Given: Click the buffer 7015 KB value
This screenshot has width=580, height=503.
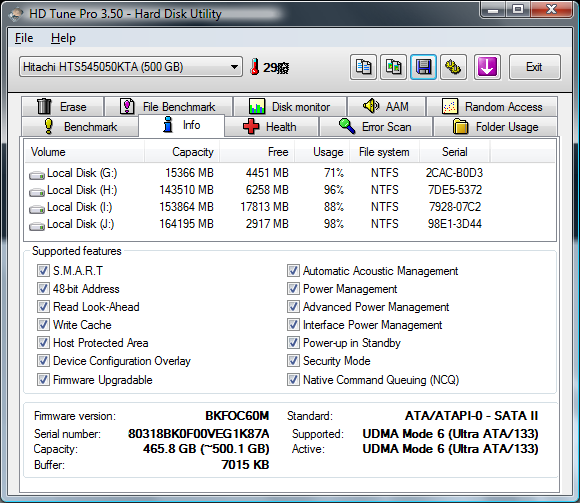Looking at the screenshot, I should pyautogui.click(x=245, y=465).
